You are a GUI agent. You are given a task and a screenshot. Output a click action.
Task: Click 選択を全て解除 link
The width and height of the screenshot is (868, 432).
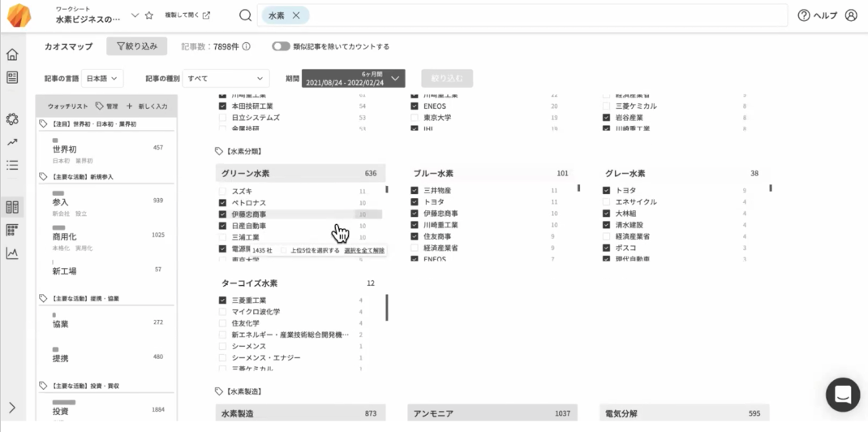[x=363, y=250]
